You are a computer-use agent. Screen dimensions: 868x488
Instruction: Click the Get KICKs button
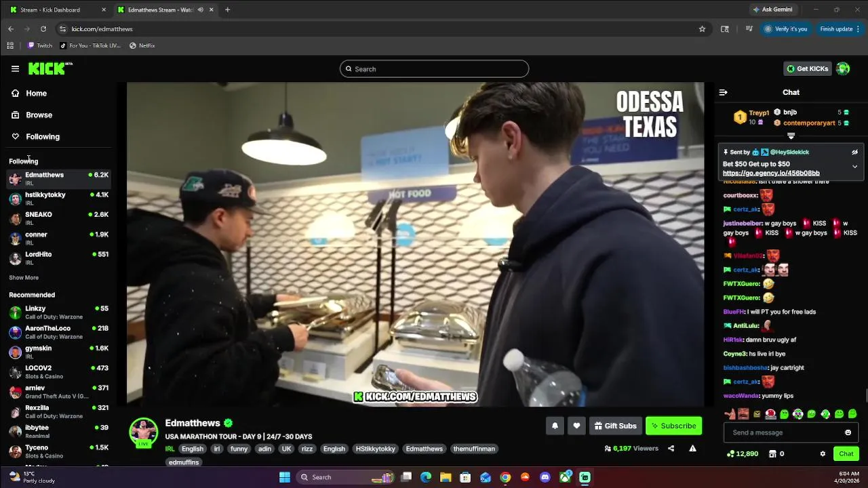[x=807, y=68]
